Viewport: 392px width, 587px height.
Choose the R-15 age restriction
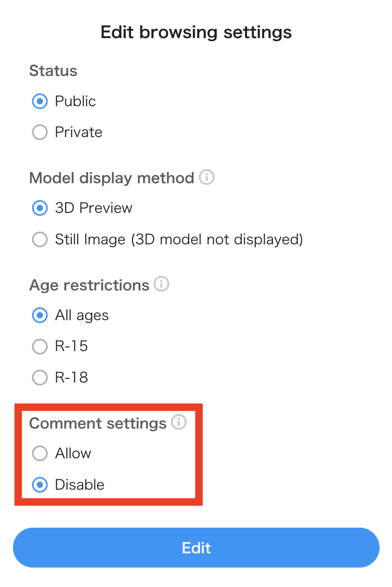pos(39,346)
